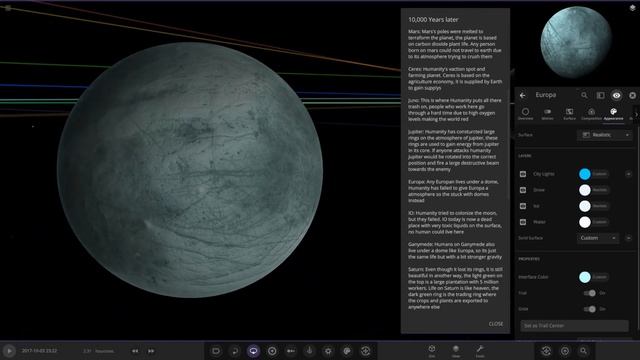Open the View sphere icon in the bottom bar
This screenshot has width=640, height=360.
pyautogui.click(x=456, y=350)
